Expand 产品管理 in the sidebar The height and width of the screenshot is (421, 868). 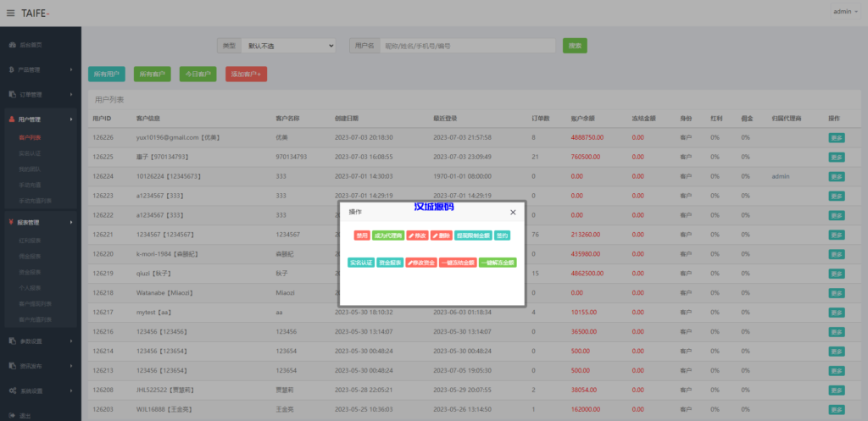(x=40, y=69)
